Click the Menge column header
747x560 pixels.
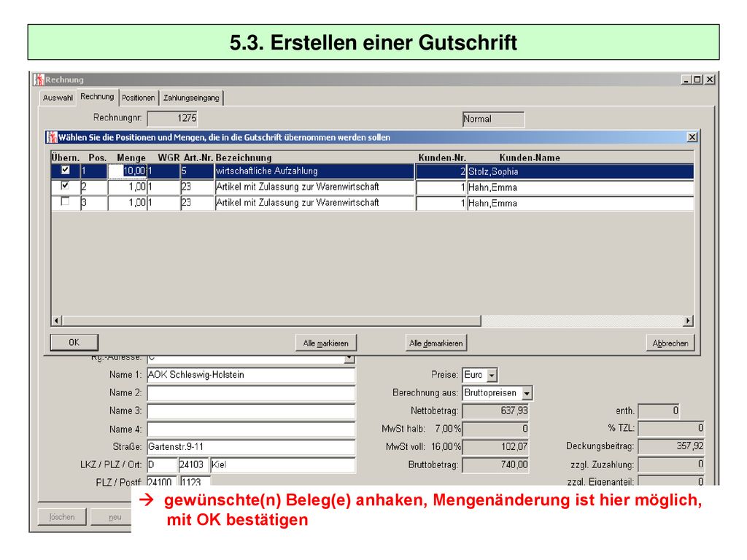coord(131,157)
